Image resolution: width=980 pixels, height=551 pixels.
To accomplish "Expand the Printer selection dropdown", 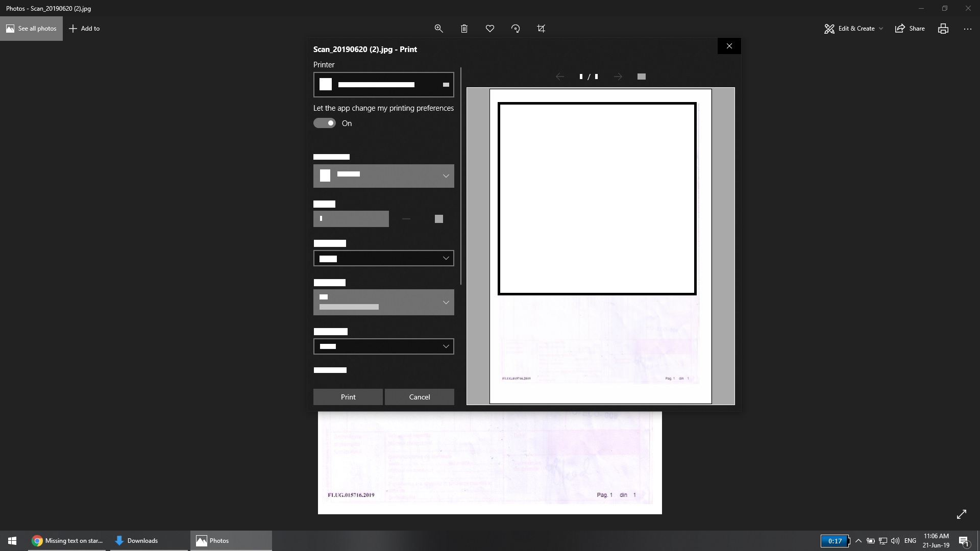I will pos(383,85).
